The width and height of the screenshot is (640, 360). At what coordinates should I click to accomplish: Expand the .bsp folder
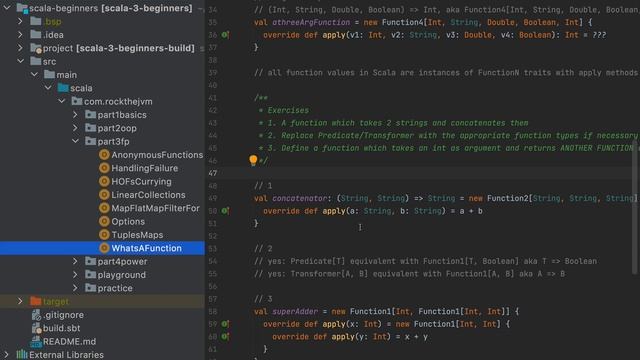click(x=20, y=21)
